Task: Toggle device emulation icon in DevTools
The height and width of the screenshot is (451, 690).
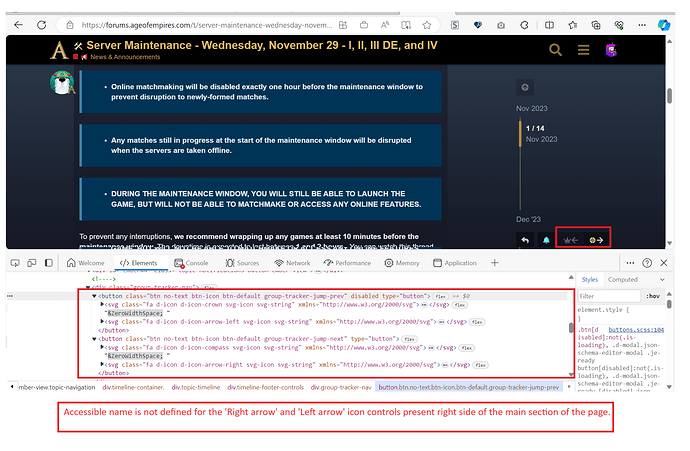Action: [32, 263]
